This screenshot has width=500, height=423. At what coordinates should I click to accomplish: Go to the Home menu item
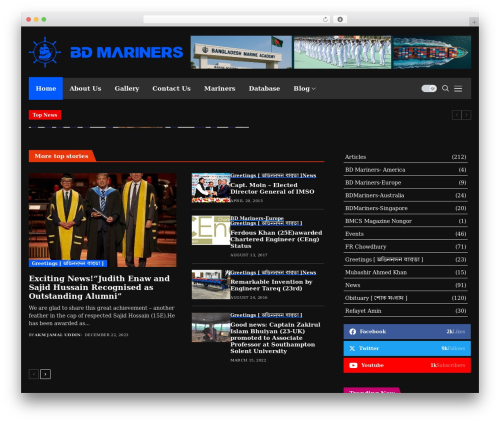[x=46, y=88]
